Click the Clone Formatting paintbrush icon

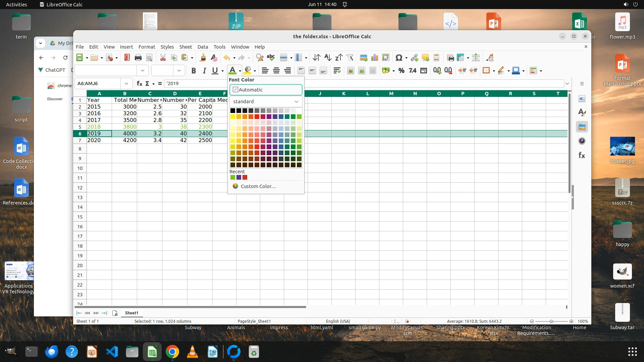click(x=203, y=58)
